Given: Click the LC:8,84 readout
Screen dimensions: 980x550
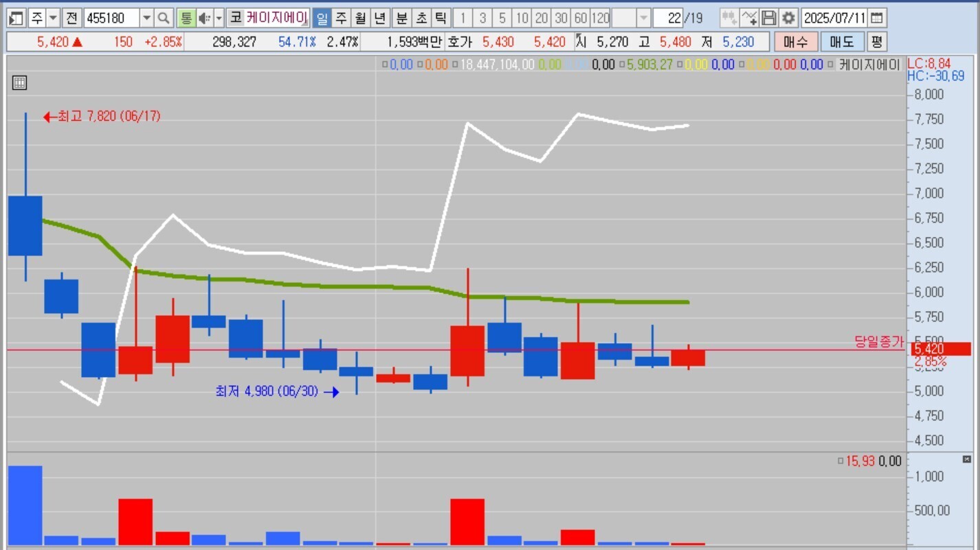Looking at the screenshot, I should [x=929, y=64].
